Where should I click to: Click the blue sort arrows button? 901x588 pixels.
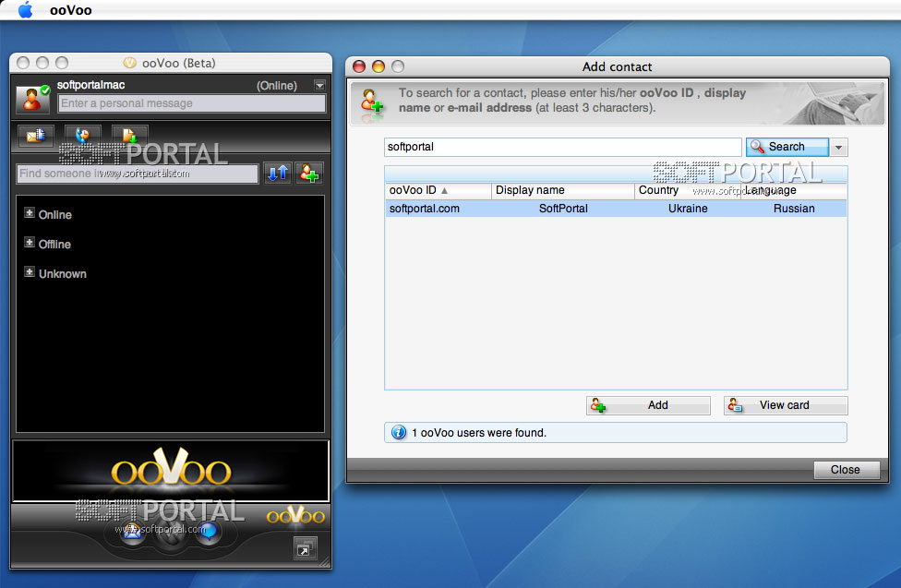(278, 173)
